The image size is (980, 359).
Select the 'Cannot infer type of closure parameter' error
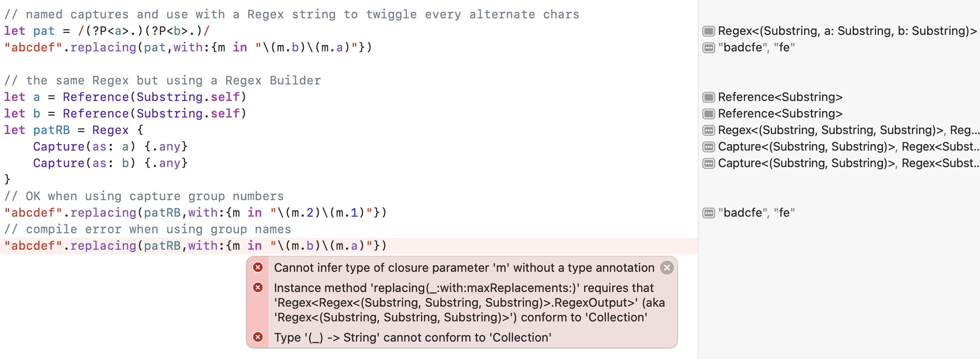tap(464, 268)
